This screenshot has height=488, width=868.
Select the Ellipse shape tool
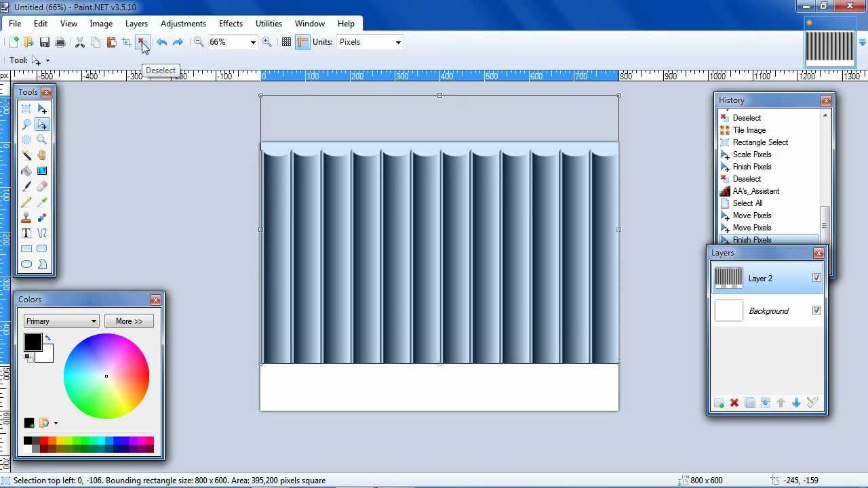[26, 264]
